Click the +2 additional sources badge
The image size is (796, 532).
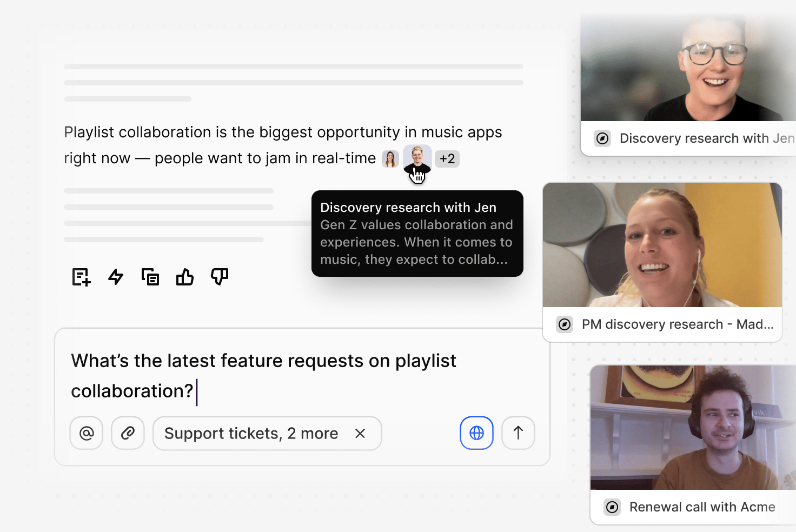tap(447, 158)
